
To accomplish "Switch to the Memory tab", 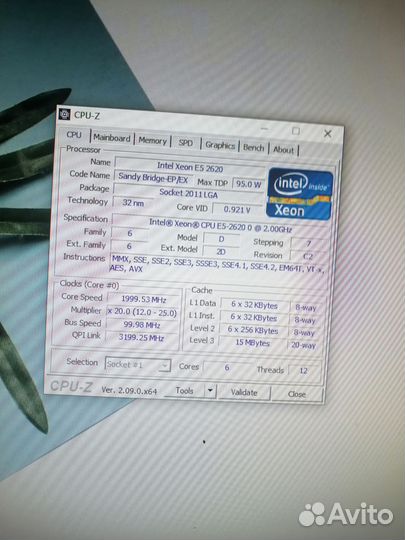I will pos(153,141).
